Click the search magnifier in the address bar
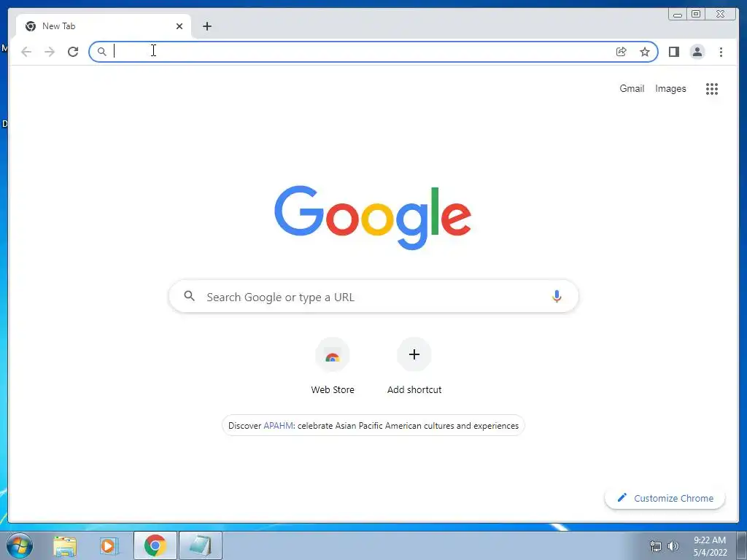Image resolution: width=747 pixels, height=560 pixels. pos(101,52)
